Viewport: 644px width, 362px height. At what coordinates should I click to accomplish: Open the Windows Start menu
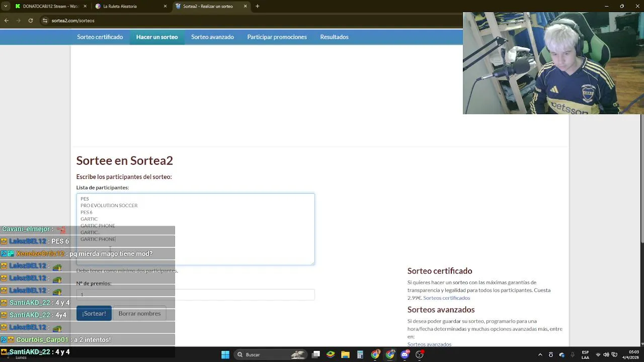tap(225, 354)
